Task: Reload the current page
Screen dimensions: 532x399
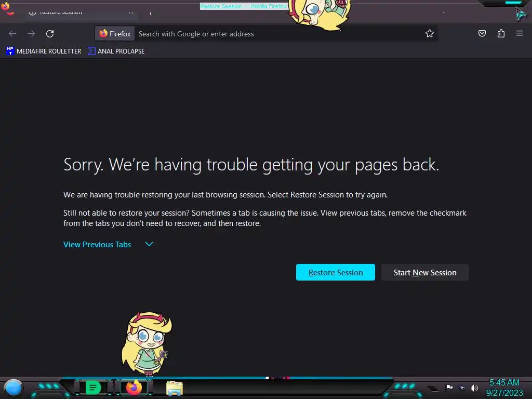Action: point(50,34)
